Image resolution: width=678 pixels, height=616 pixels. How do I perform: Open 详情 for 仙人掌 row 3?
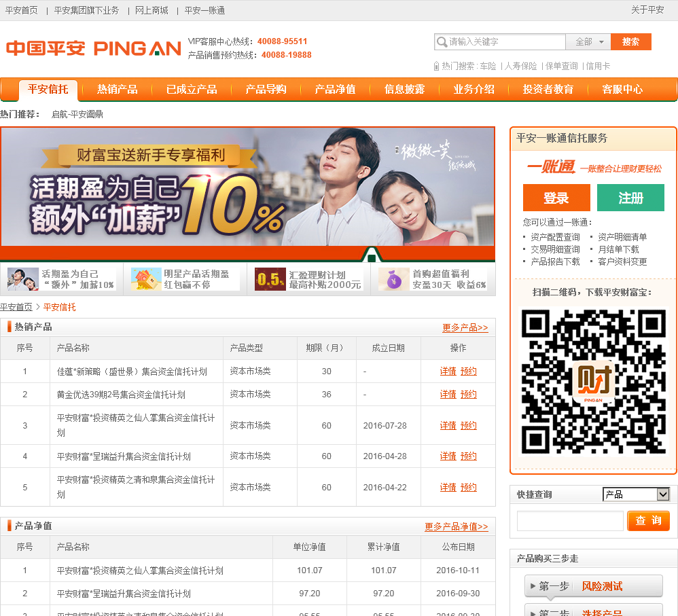coord(448,425)
